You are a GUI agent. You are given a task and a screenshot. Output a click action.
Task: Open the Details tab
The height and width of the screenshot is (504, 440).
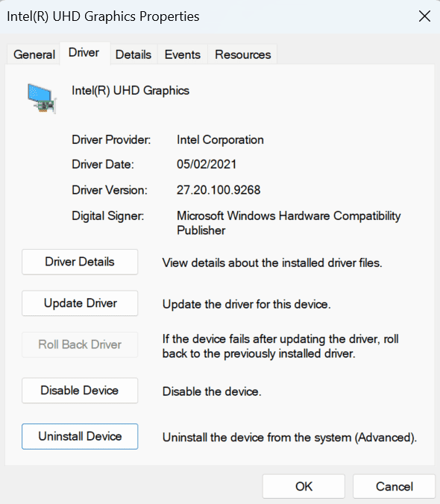pos(133,54)
